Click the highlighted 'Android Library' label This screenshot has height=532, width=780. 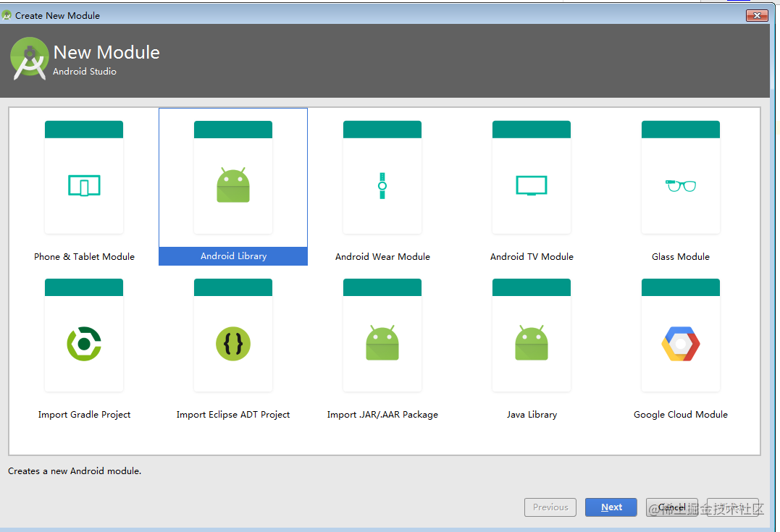click(x=233, y=256)
